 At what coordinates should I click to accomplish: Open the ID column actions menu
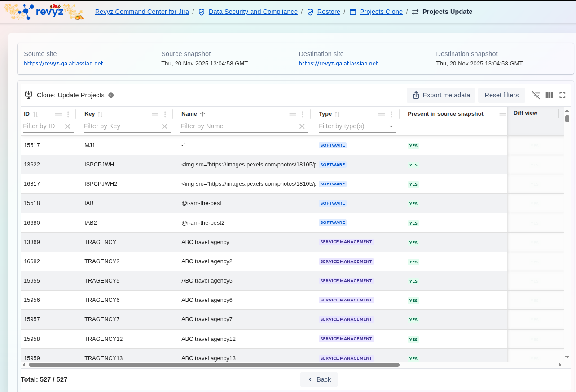tap(68, 114)
